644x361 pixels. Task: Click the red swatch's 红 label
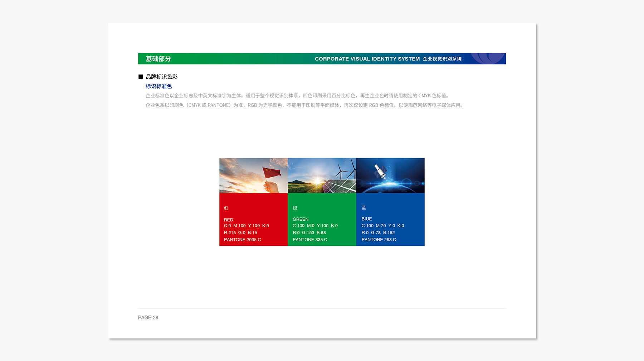226,208
